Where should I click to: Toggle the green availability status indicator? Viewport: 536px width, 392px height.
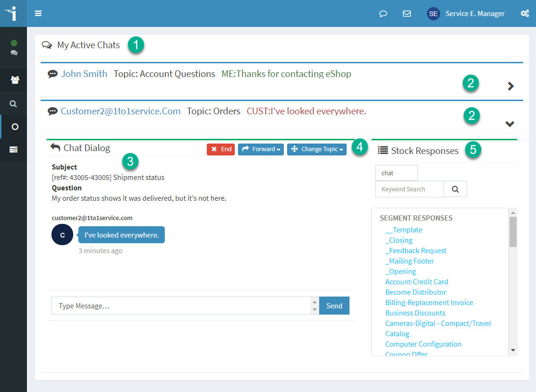(14, 43)
